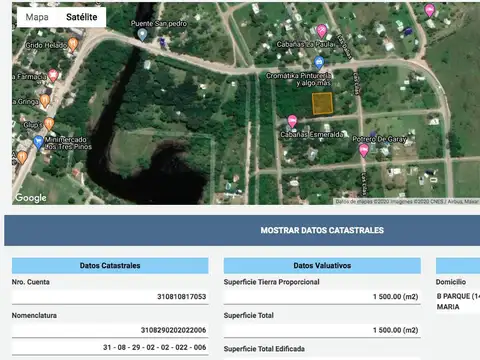Switch map view to Satélite
Screen dimensions: 480x360
(82, 17)
